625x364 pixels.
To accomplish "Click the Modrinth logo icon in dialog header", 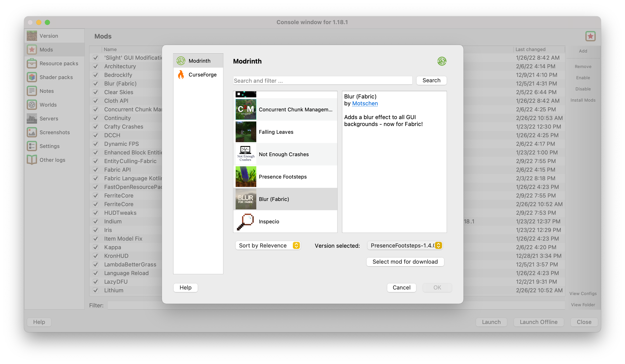I will (x=442, y=61).
